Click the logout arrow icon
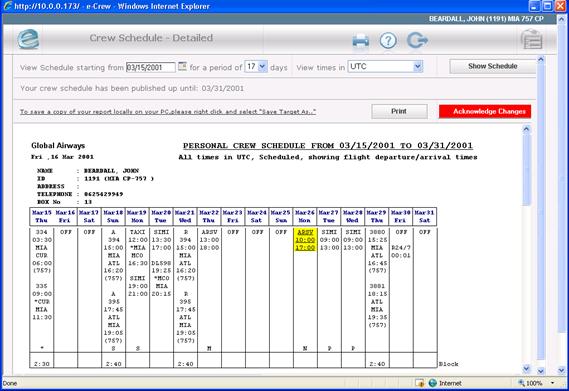 [x=417, y=40]
